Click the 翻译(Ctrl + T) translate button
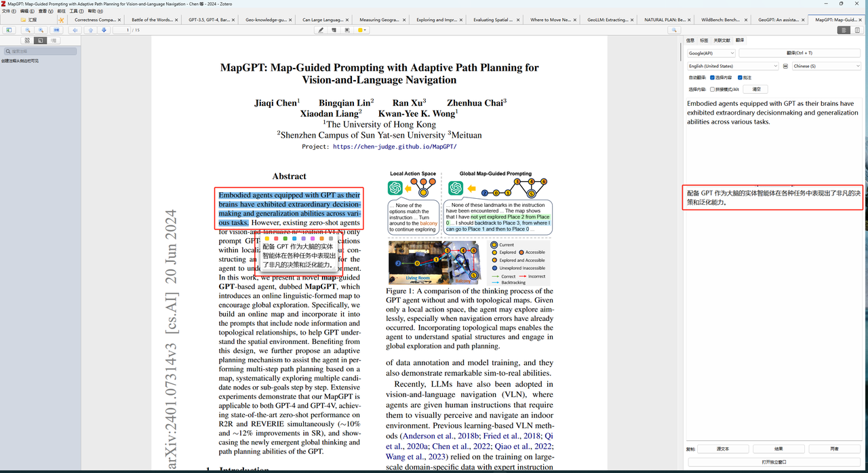868x473 pixels. pyautogui.click(x=800, y=53)
